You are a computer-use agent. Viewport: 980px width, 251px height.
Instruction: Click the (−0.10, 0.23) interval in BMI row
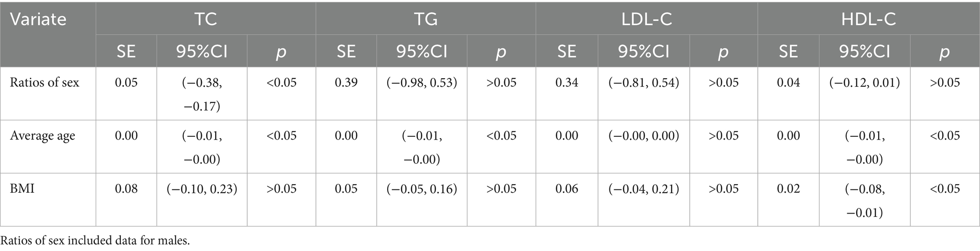[202, 189]
